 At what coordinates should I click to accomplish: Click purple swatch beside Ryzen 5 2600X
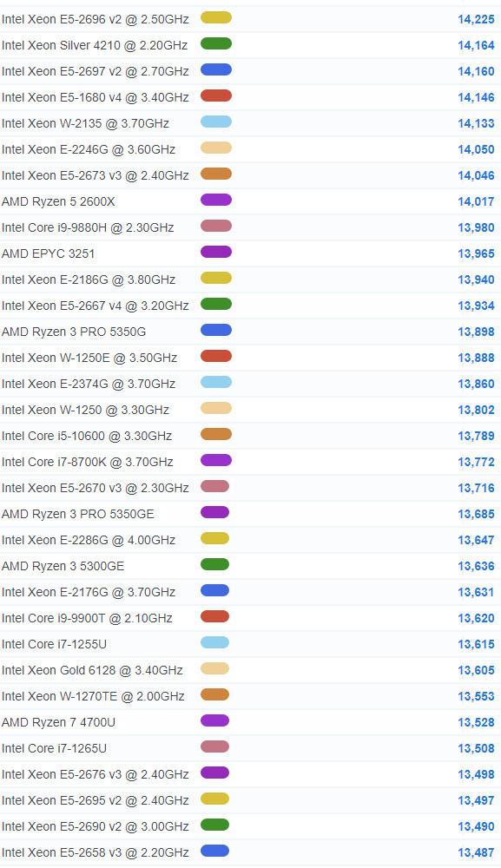(216, 200)
